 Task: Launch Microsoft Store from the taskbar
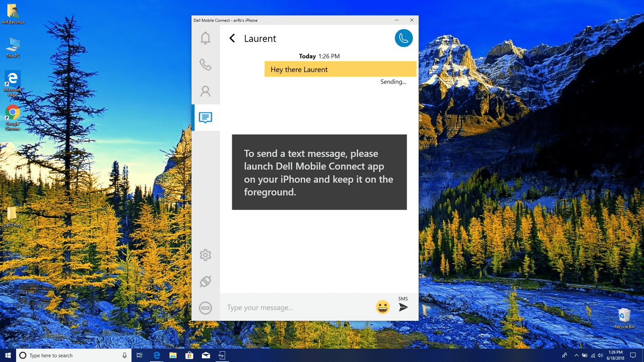pos(189,355)
